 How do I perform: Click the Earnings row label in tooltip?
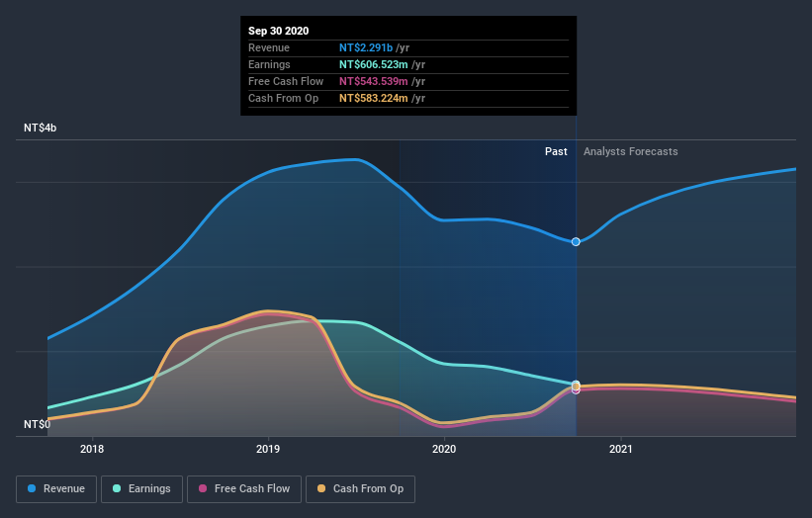pyautogui.click(x=269, y=64)
